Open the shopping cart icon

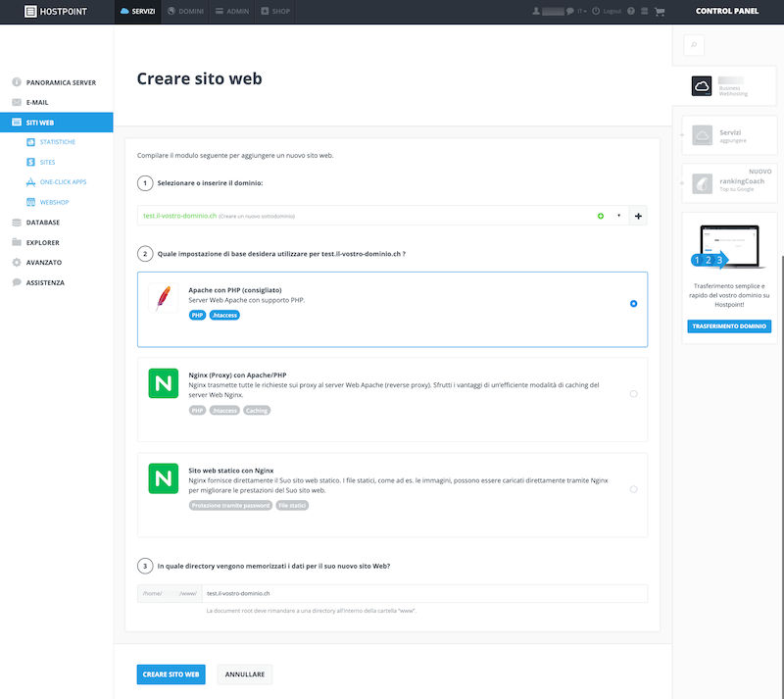tap(660, 11)
